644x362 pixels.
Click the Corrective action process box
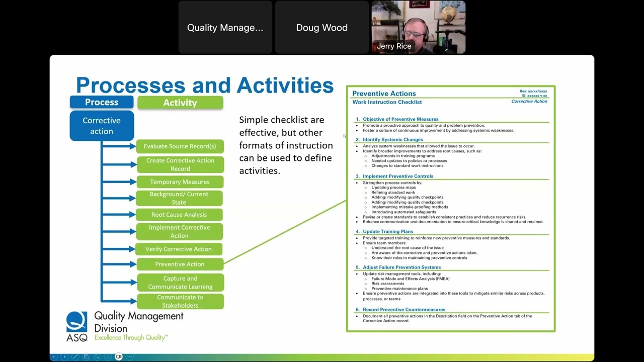102,126
